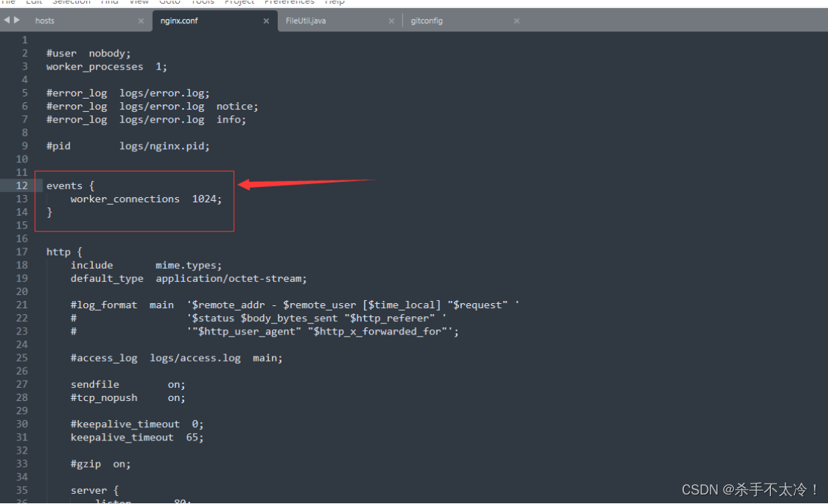Click the 'info;' word on line 7

(x=231, y=120)
